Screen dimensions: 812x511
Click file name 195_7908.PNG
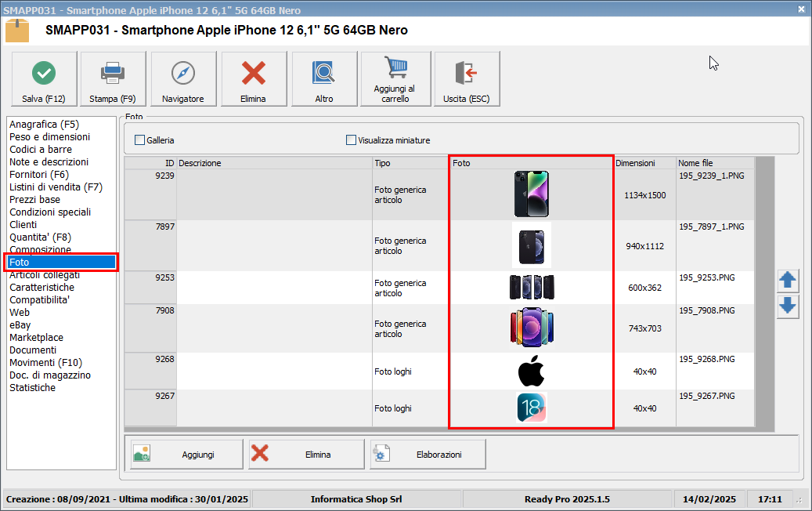pos(707,310)
